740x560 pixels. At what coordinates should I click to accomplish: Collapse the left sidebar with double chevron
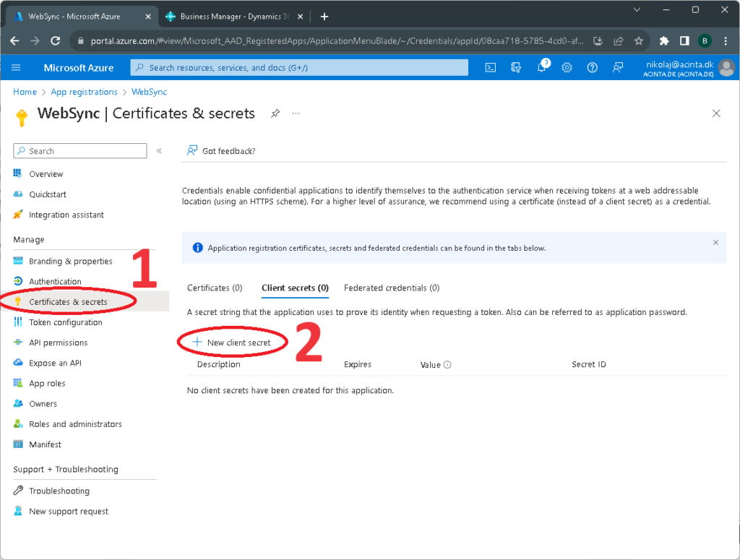coord(159,150)
